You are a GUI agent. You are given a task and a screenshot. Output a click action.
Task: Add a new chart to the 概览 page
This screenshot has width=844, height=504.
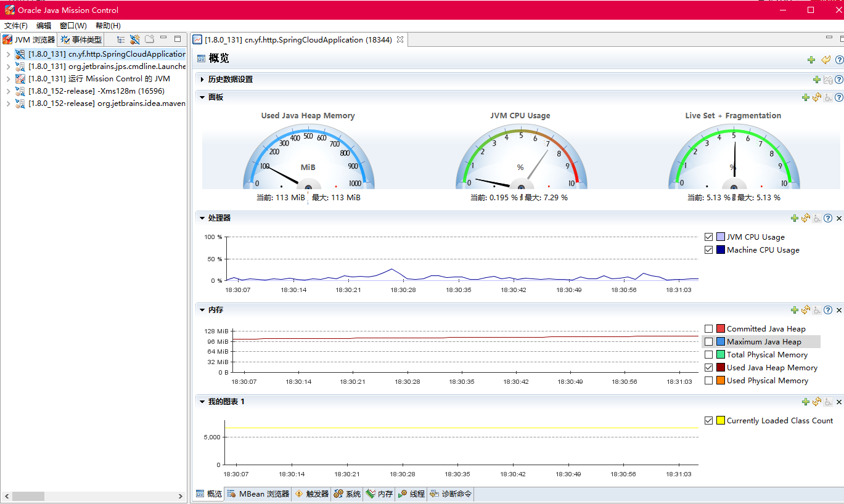coord(811,60)
